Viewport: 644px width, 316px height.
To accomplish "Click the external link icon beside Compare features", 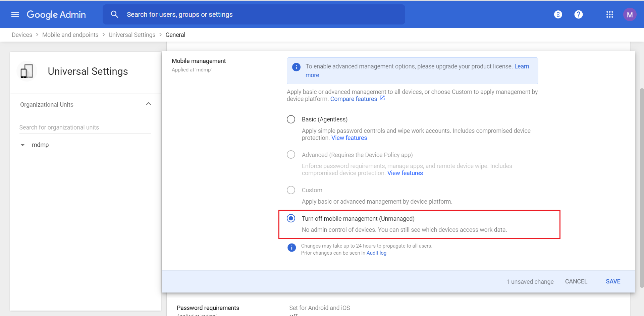I will click(x=382, y=98).
